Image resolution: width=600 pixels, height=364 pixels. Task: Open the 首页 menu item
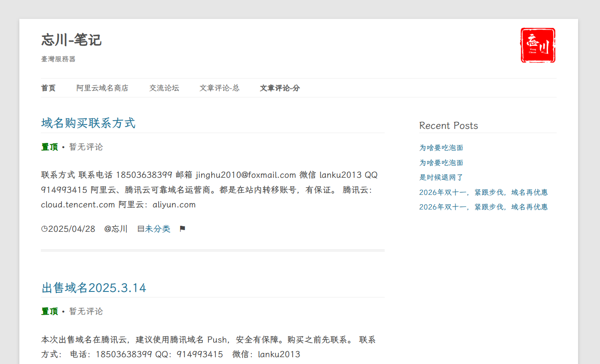coord(48,88)
